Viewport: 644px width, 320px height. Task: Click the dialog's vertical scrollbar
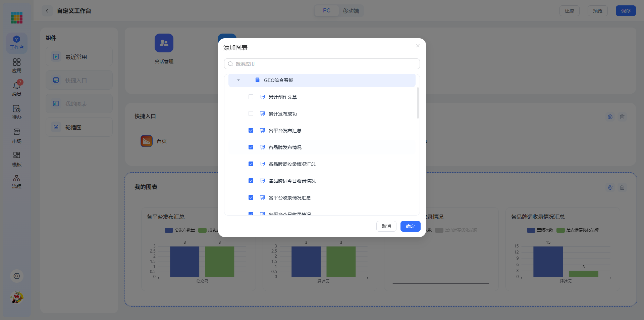pos(418,103)
